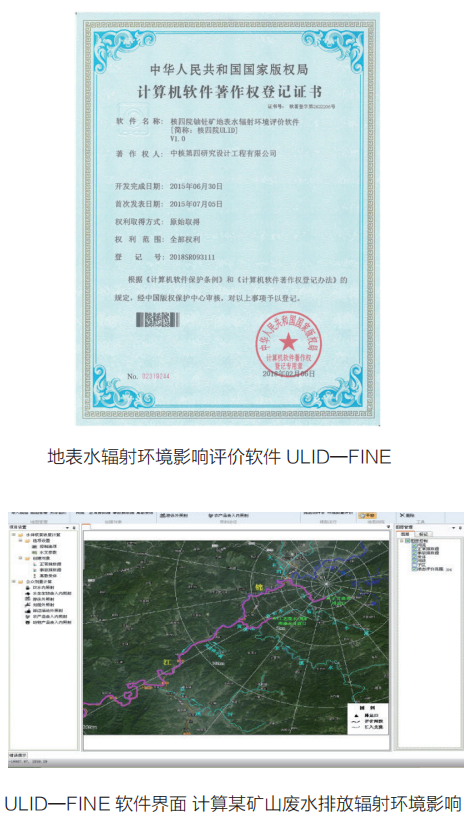This screenshot has width=474, height=828.
Task: Switch to the second tab in layer panel
Action: coord(423,534)
